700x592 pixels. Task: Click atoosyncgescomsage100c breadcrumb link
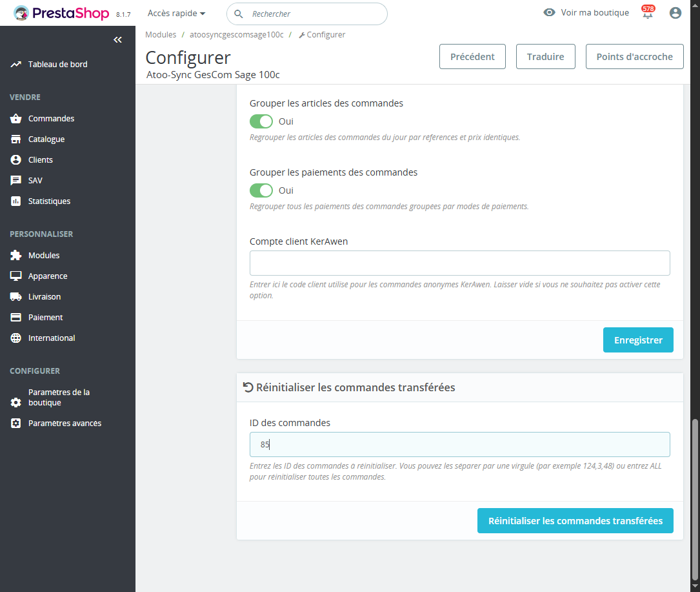pos(237,35)
